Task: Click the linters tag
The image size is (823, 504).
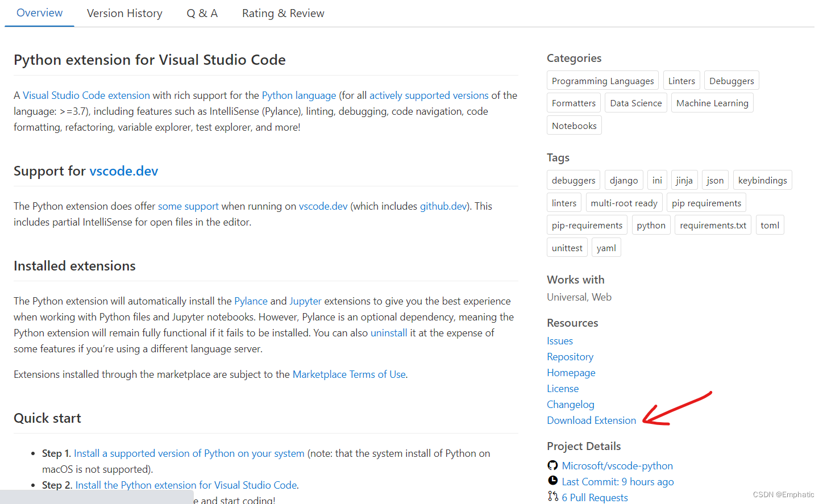Action: click(x=564, y=203)
